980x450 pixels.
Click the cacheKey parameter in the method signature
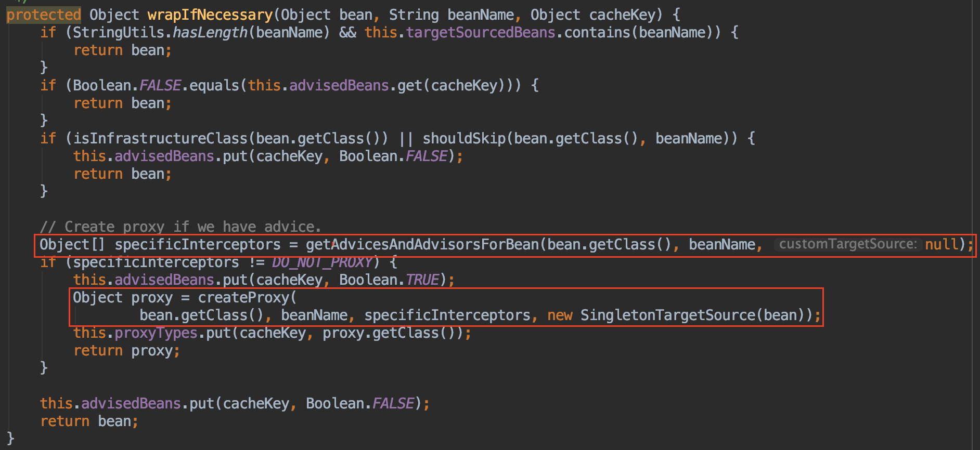pyautogui.click(x=622, y=15)
